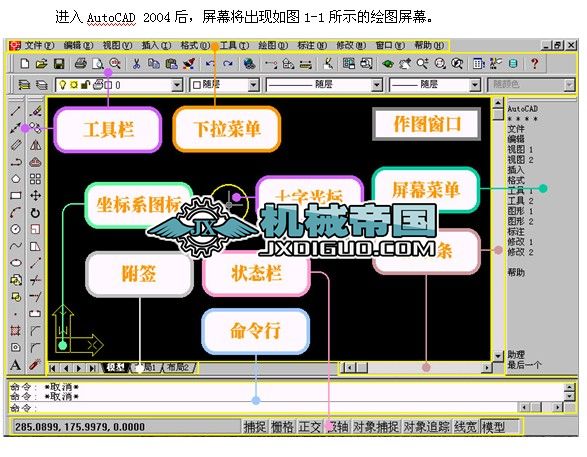Click the horizontal scrollbar right arrow
The width and height of the screenshot is (587, 457).
pyautogui.click(x=486, y=368)
